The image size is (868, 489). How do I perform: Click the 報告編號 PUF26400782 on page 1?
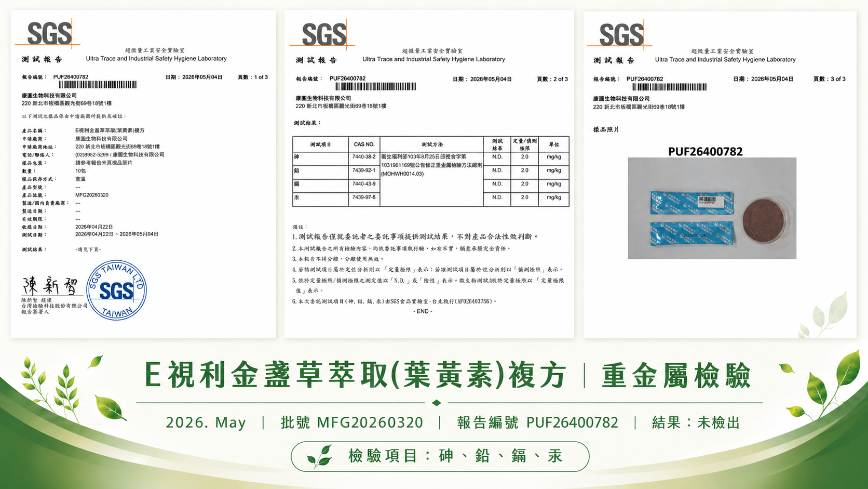tap(55, 77)
